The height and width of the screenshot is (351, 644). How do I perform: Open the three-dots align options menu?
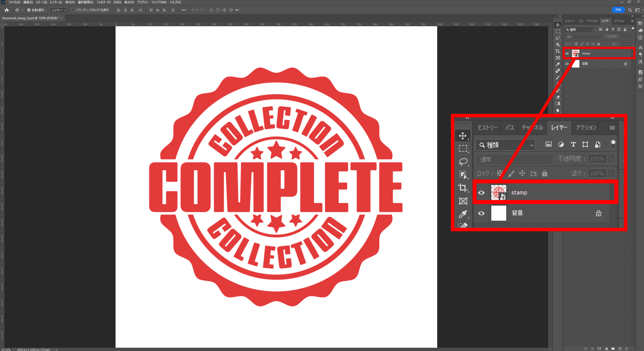(x=184, y=10)
